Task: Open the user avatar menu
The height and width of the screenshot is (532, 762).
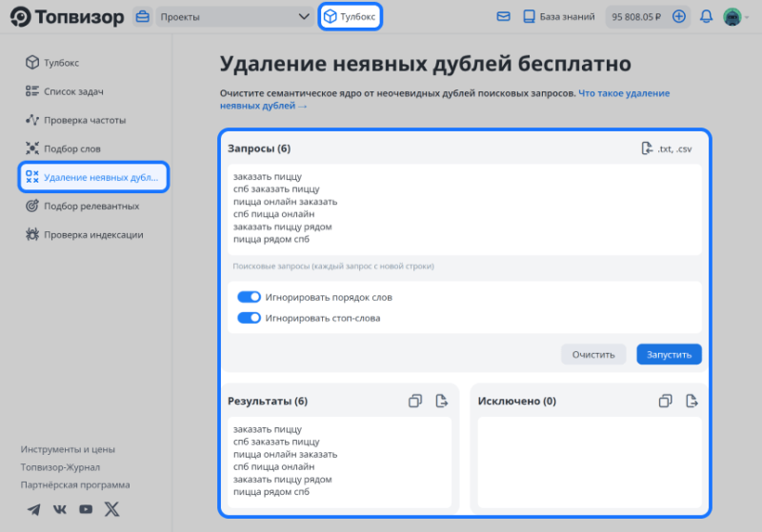Action: coord(732,16)
